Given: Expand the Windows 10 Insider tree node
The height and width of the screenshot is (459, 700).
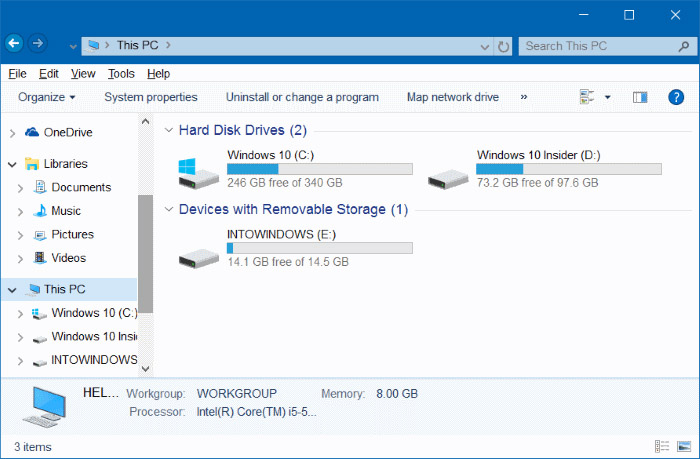Looking at the screenshot, I should tap(20, 338).
